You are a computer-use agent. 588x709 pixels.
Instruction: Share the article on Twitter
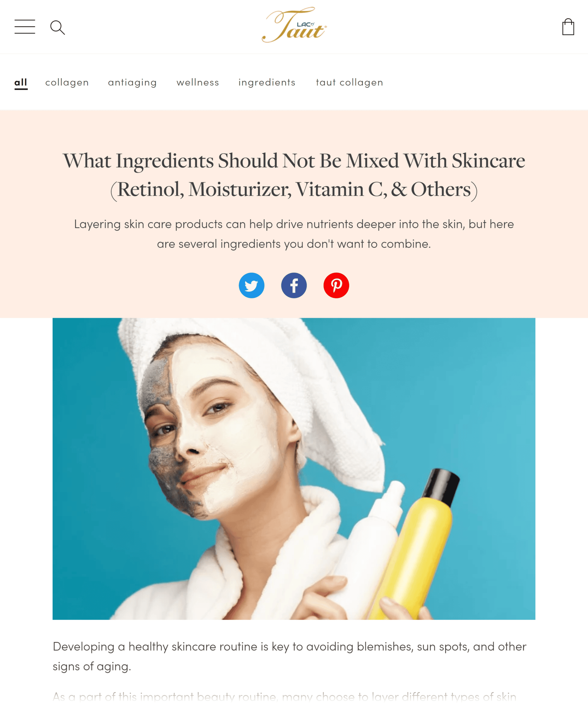[251, 285]
